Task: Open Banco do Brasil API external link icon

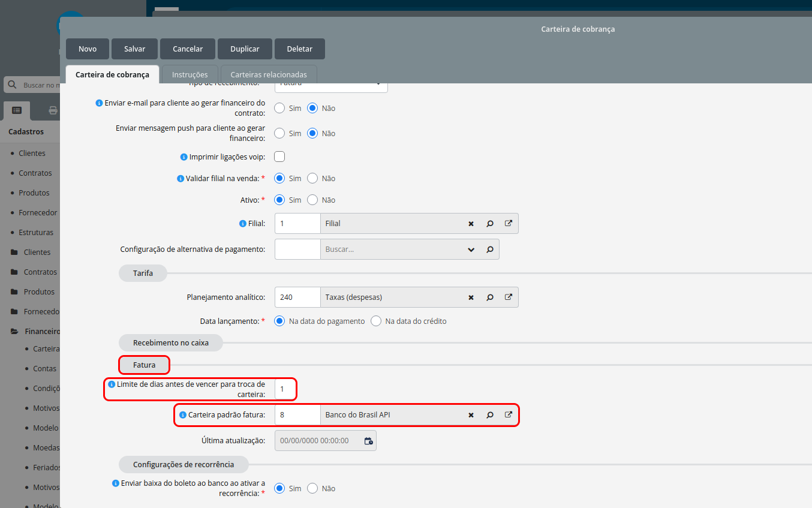Action: click(509, 414)
